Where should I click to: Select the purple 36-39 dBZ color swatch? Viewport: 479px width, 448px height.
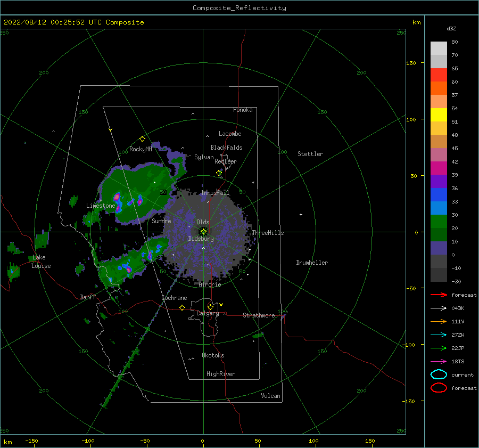click(x=439, y=181)
